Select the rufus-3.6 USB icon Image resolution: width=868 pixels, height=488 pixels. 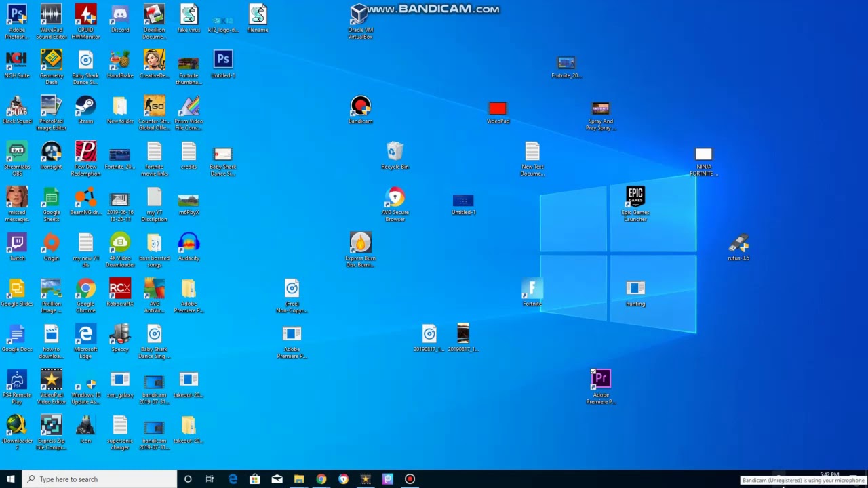(x=738, y=246)
